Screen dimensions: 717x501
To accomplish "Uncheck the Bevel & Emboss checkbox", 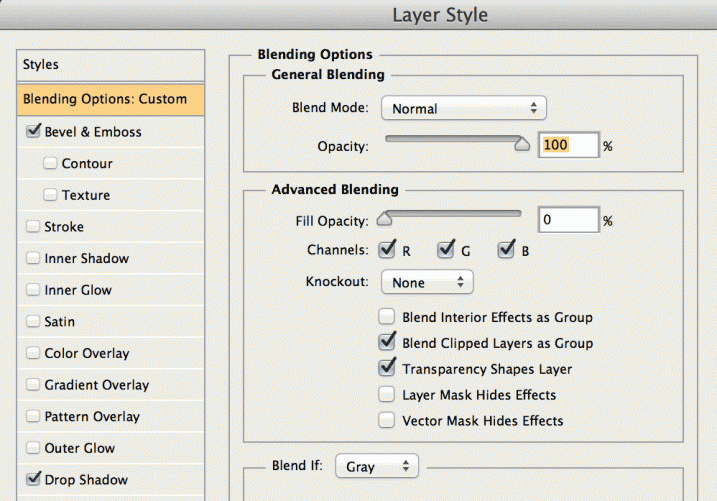I will coord(33,131).
